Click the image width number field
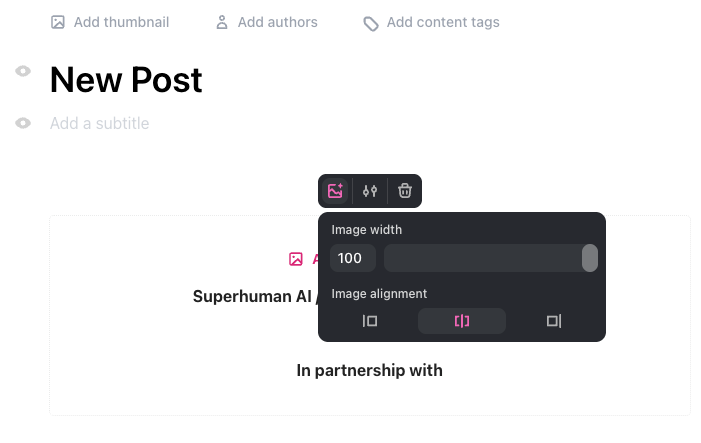 (x=352, y=258)
